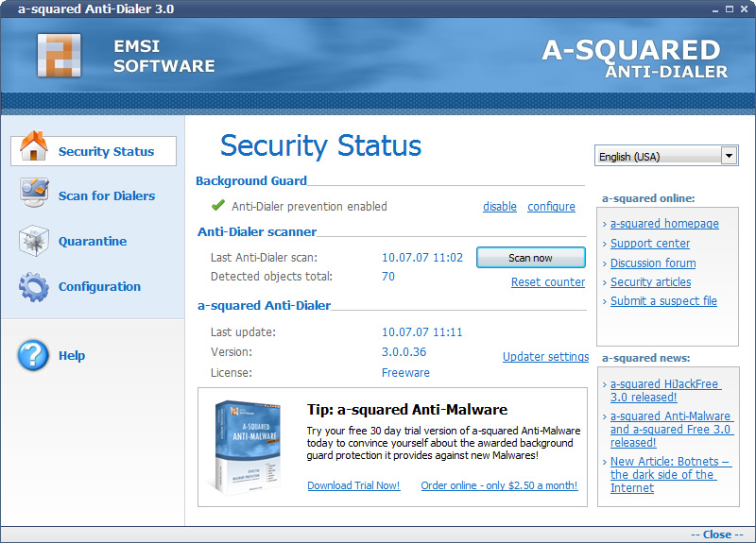Open the Botnets article news link
The image size is (756, 543).
coord(671,475)
